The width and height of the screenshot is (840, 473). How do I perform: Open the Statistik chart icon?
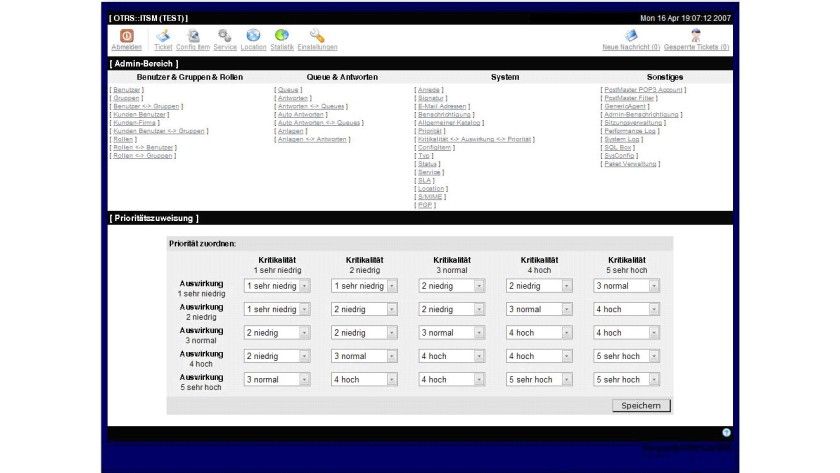(x=282, y=35)
